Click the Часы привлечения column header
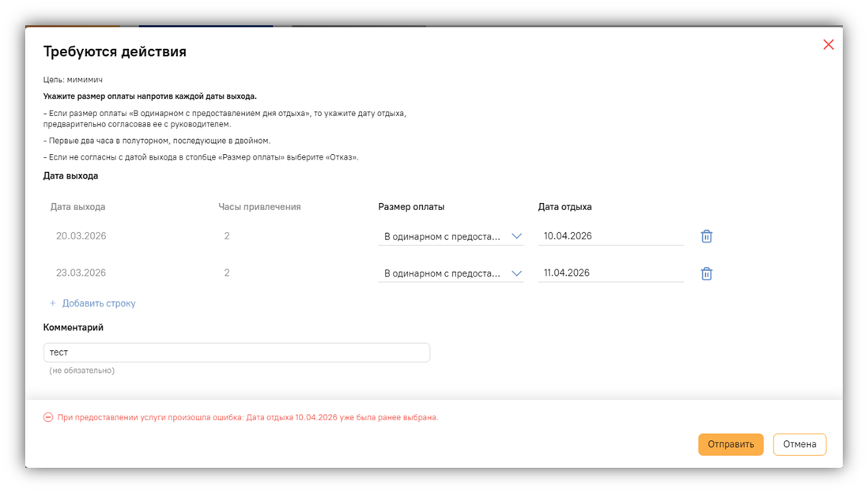This screenshot has width=868, height=493. click(x=259, y=207)
